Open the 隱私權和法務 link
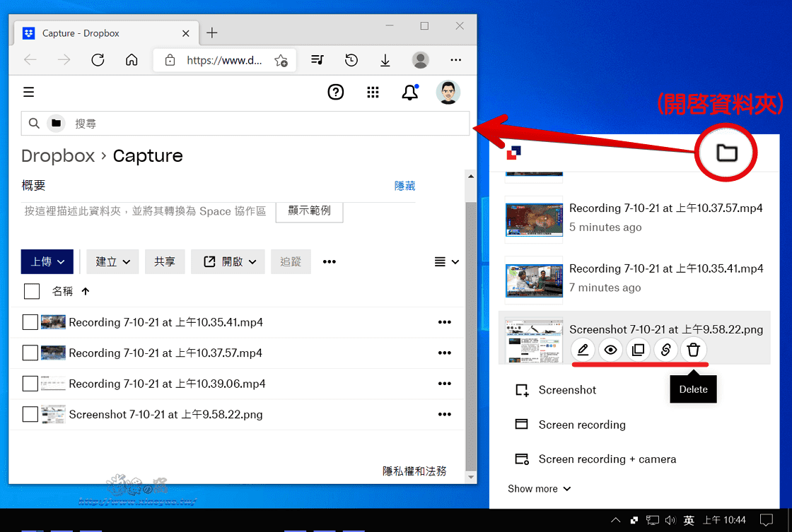 pyautogui.click(x=416, y=470)
